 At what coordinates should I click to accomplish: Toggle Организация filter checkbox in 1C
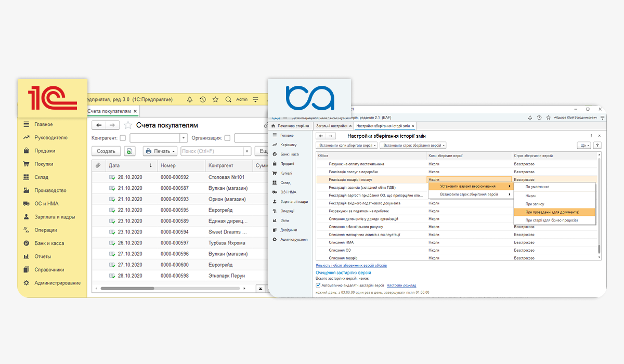pos(227,138)
